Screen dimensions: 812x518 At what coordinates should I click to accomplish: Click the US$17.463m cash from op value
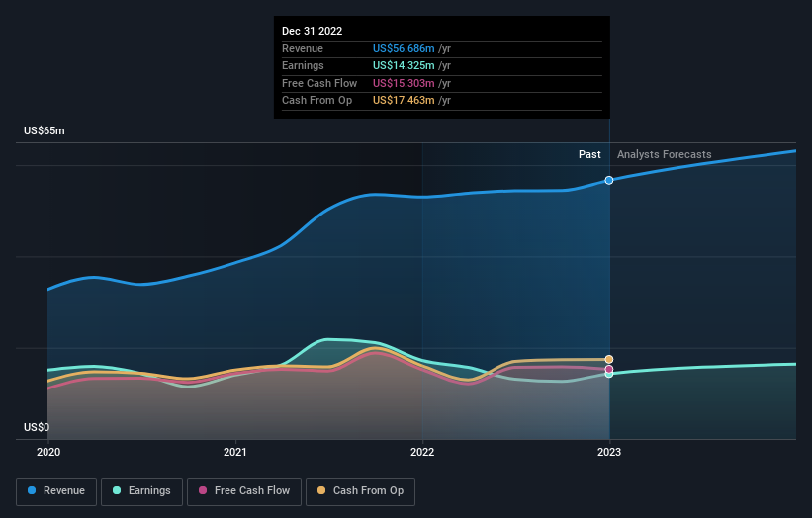coord(404,101)
